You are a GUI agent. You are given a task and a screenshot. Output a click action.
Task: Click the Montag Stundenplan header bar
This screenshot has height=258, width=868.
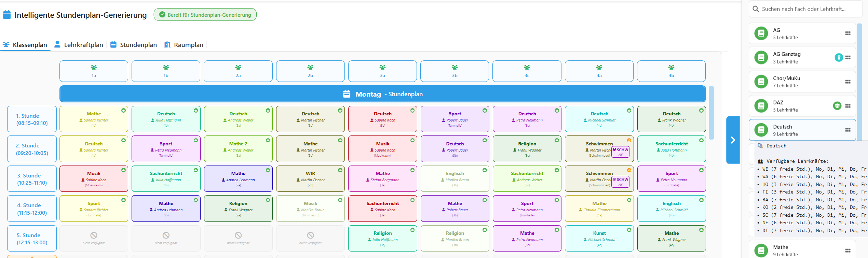tap(383, 94)
